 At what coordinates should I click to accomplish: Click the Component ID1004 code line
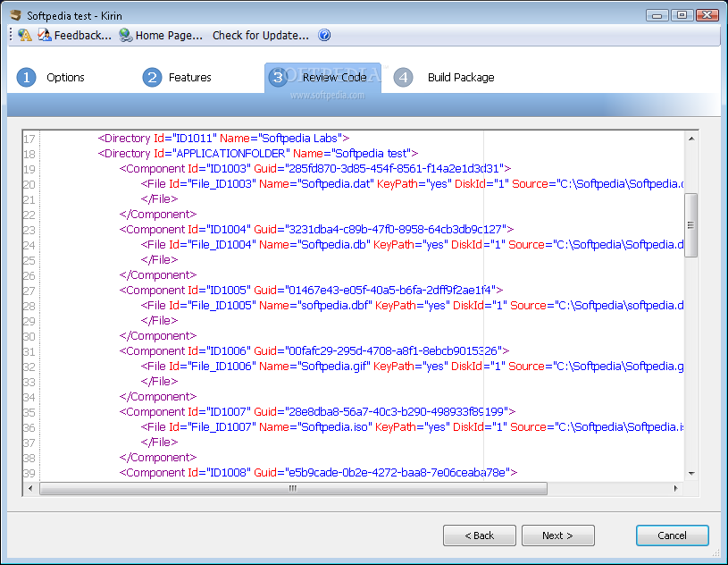pos(316,230)
